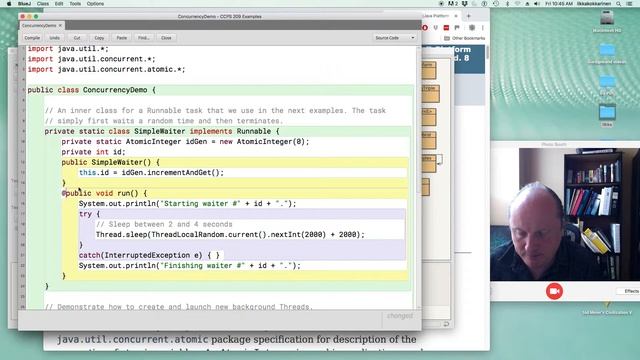Click the flag extension icon in browser toolbar

click(457, 27)
